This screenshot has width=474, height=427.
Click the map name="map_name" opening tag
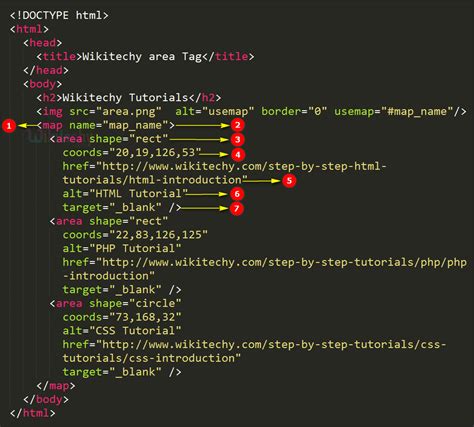[106, 125]
